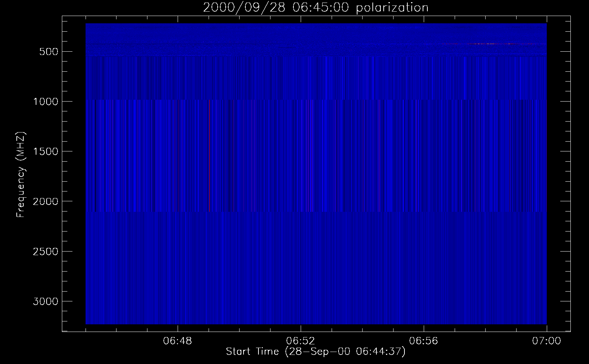Click the 06:52 time tick label
Screen dimensions: 589x364
(301, 341)
